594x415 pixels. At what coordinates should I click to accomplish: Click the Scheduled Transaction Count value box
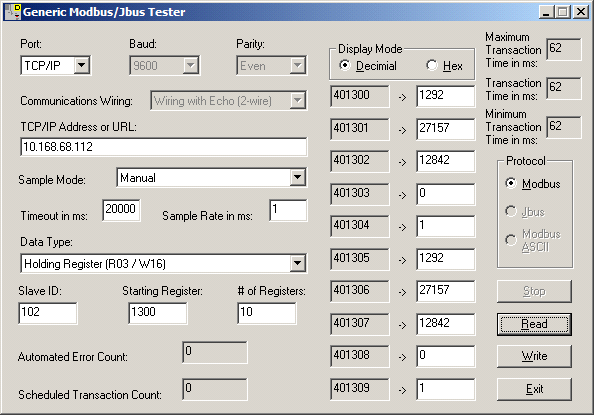click(215, 389)
